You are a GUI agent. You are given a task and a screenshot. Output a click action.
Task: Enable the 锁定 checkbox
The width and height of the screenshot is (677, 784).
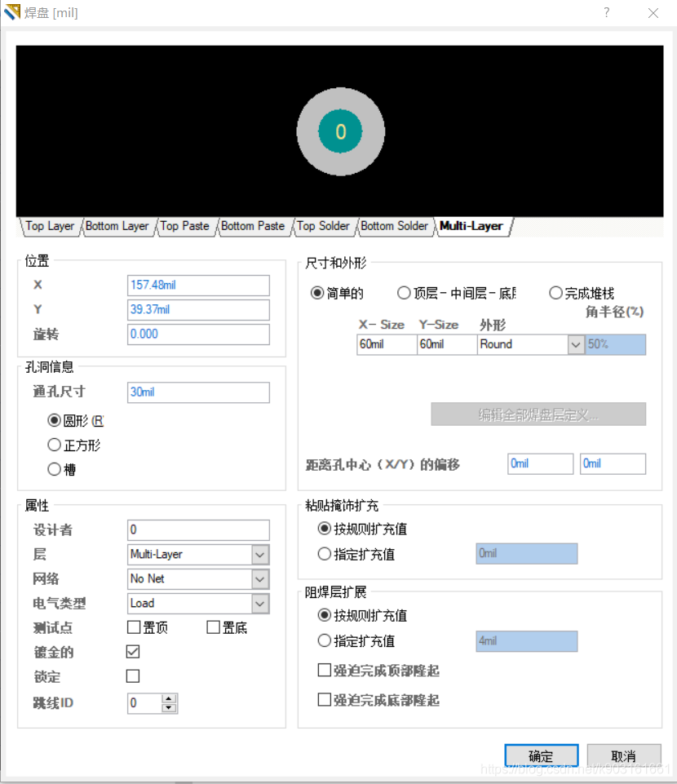click(132, 675)
